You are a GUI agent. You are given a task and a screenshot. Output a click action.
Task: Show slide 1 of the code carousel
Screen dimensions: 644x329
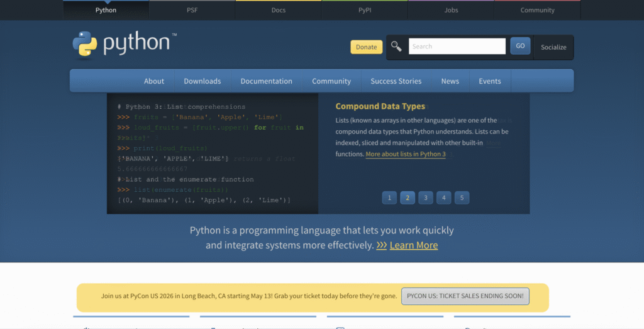click(389, 198)
